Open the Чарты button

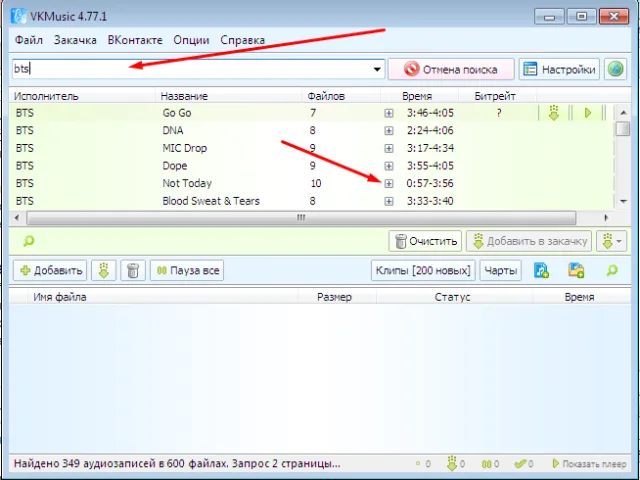click(x=500, y=271)
